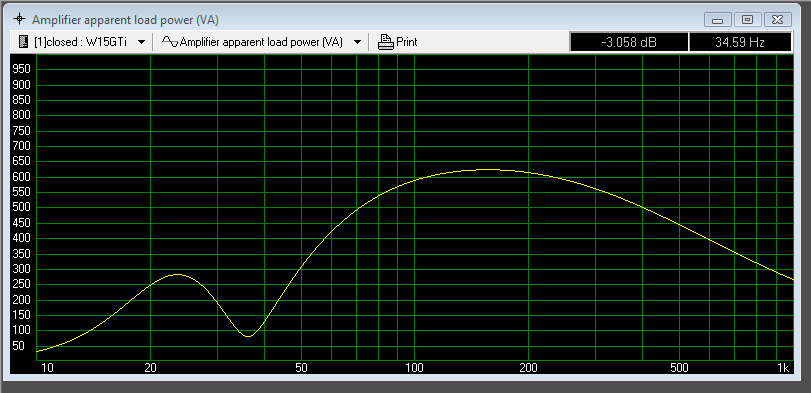
Task: Click the '100' label on the frequency axis
Action: pos(415,368)
